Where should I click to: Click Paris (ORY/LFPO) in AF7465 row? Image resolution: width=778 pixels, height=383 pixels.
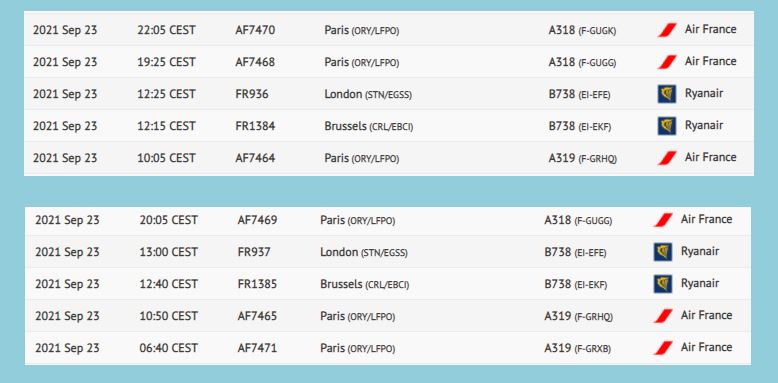(x=358, y=316)
